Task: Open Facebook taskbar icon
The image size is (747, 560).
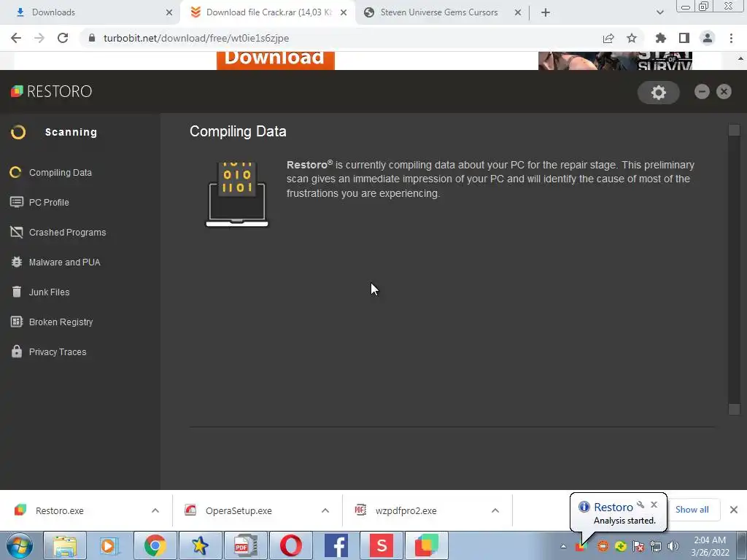Action: click(x=336, y=545)
